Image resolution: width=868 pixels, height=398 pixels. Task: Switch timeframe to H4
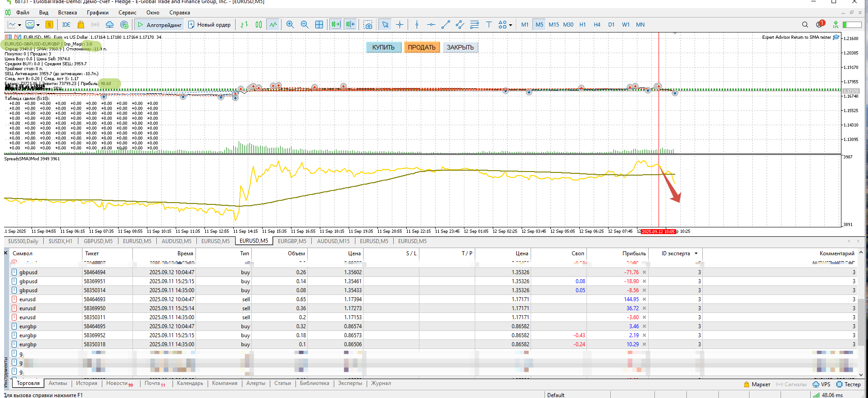597,25
